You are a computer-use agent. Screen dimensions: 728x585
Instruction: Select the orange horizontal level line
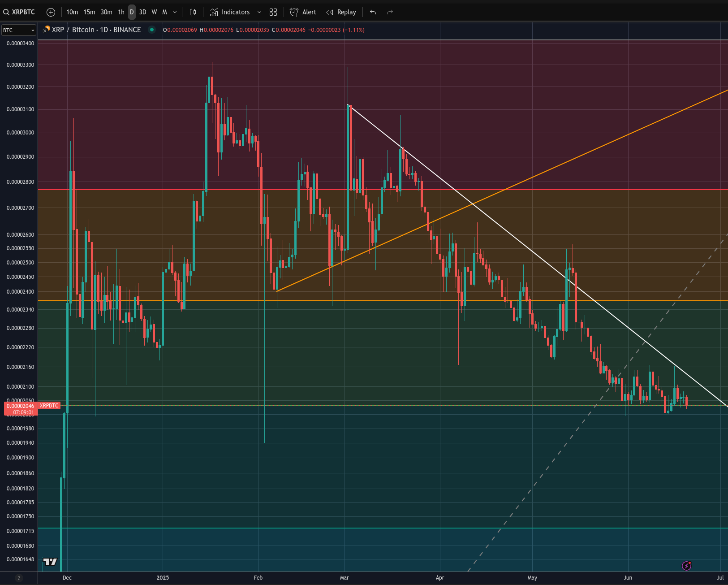383,301
